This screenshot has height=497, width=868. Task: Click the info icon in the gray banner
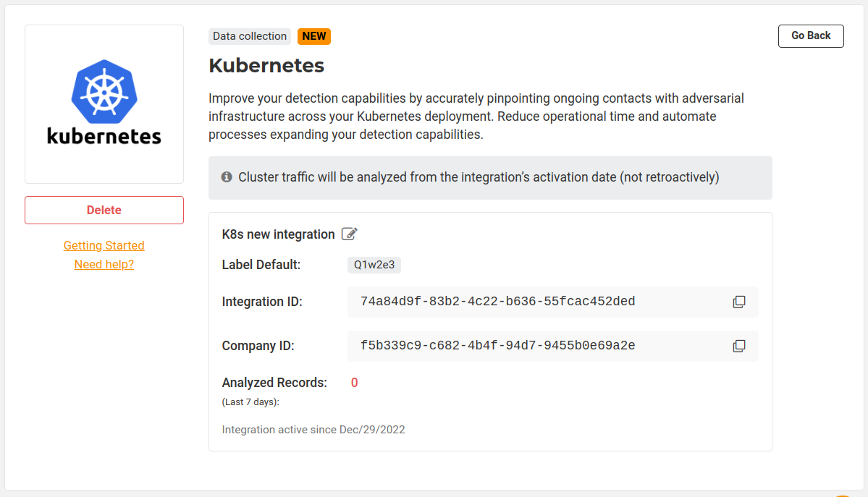tap(227, 177)
